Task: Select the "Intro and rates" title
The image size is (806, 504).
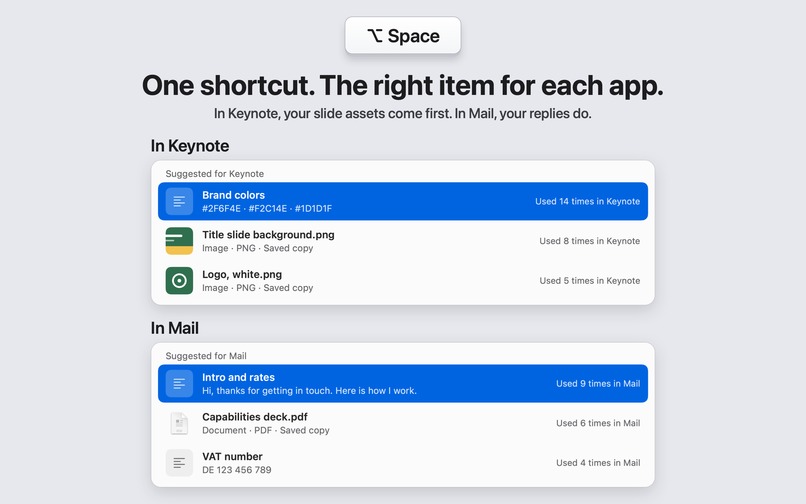Action: [x=238, y=377]
